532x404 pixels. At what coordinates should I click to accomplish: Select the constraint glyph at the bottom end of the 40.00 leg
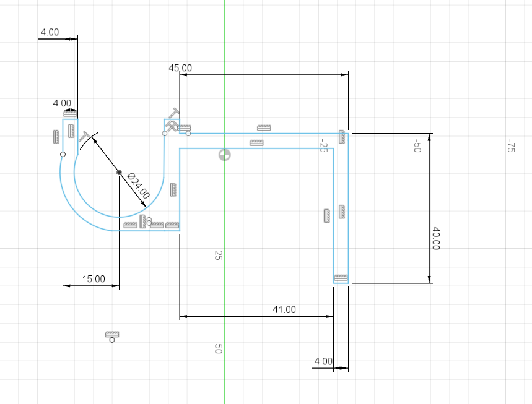[x=341, y=278]
